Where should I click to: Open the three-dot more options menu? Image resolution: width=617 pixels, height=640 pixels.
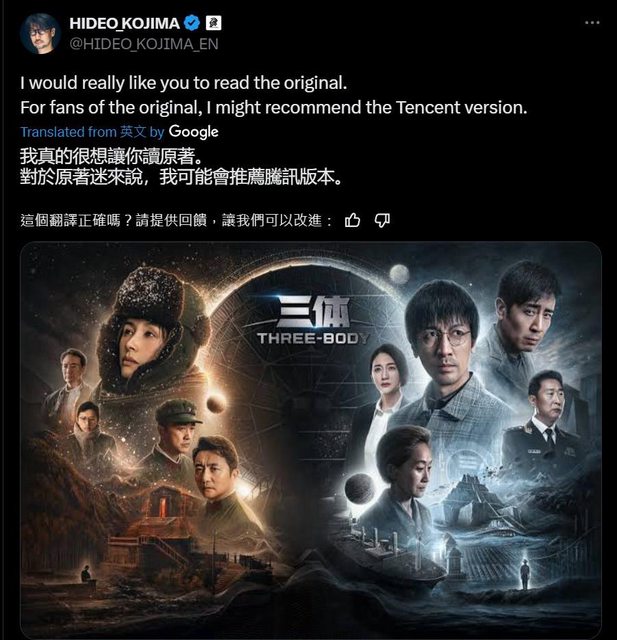click(x=592, y=23)
